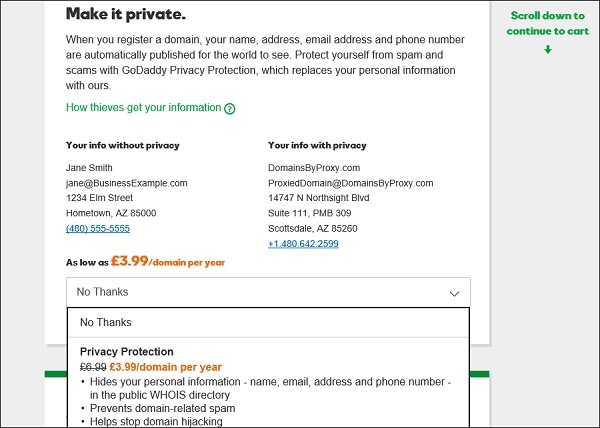This screenshot has height=428, width=600.
Task: Click the Helps stop domain hijacking bullet
Action: tap(160, 422)
